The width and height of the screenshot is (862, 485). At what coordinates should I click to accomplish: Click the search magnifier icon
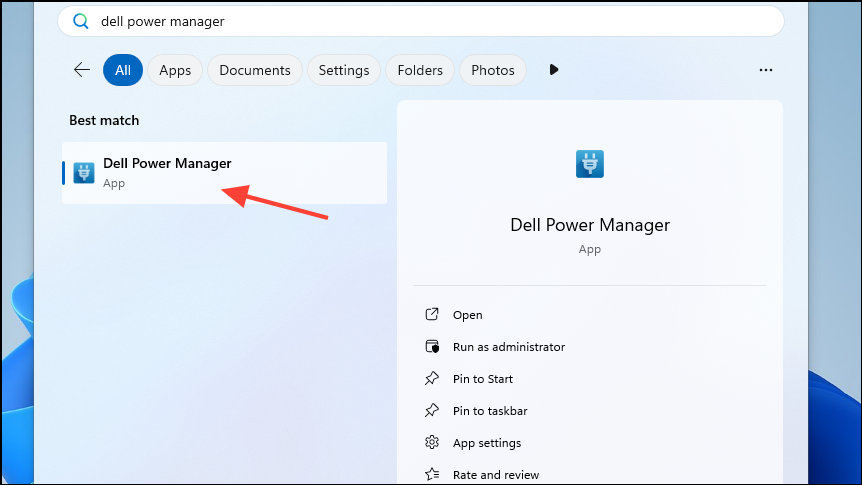80,21
